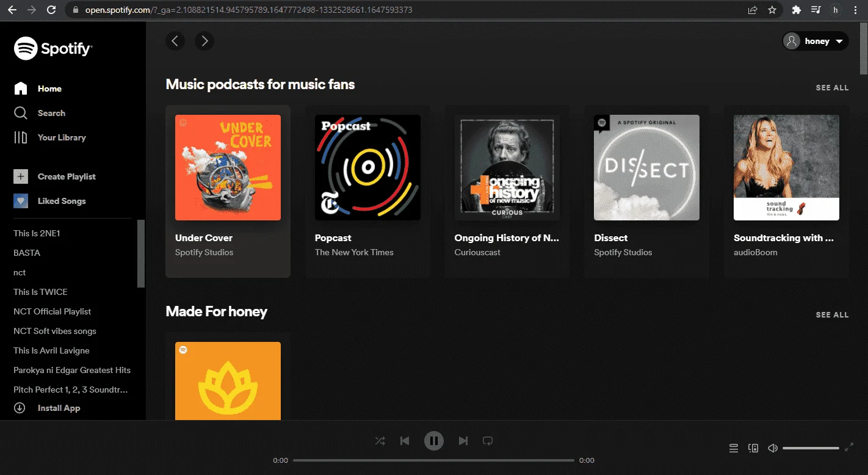This screenshot has height=475, width=868.
Task: Skip to the next track
Action: click(463, 441)
